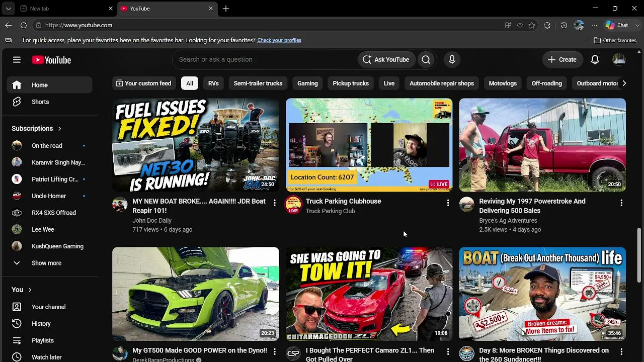Open the browser history clock icon
Image resolution: width=644 pixels, height=362 pixels.
[564, 25]
